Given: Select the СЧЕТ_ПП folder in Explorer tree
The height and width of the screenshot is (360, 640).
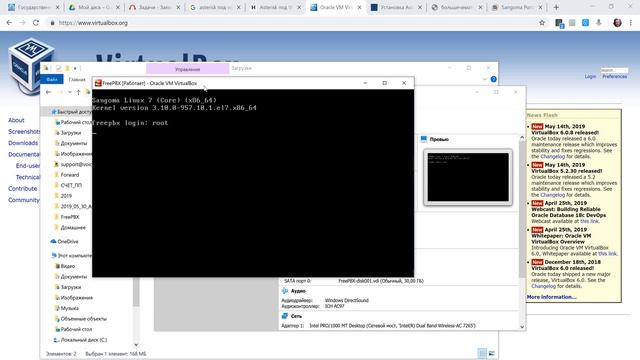Looking at the screenshot, I should click(x=71, y=185).
